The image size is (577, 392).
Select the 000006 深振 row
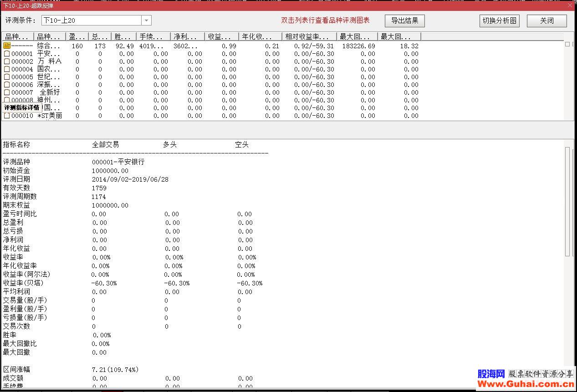(x=211, y=85)
